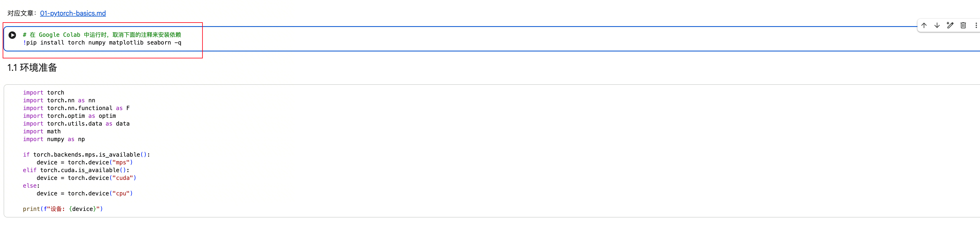Delete the selected cell with trash icon
Viewport: 980px width, 225px height.
963,26
